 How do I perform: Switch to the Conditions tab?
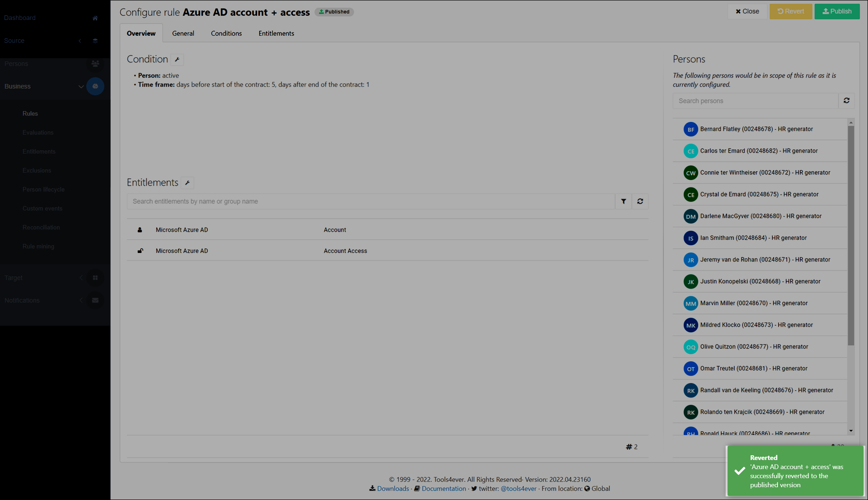(226, 33)
